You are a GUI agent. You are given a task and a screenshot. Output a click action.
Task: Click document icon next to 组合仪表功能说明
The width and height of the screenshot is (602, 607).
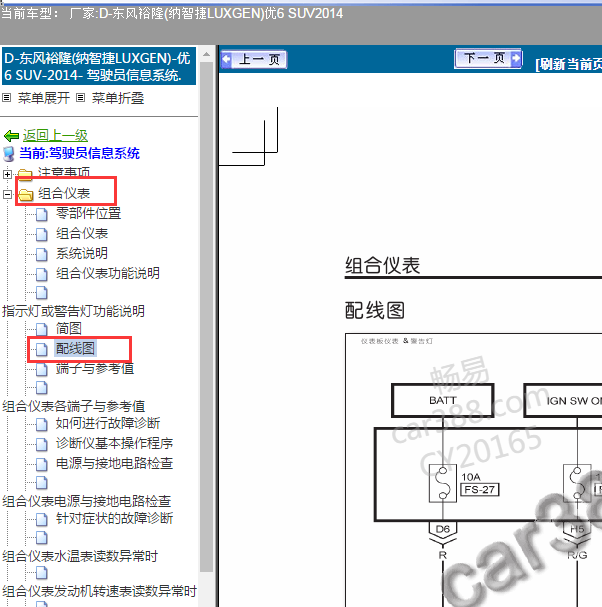tap(41, 274)
